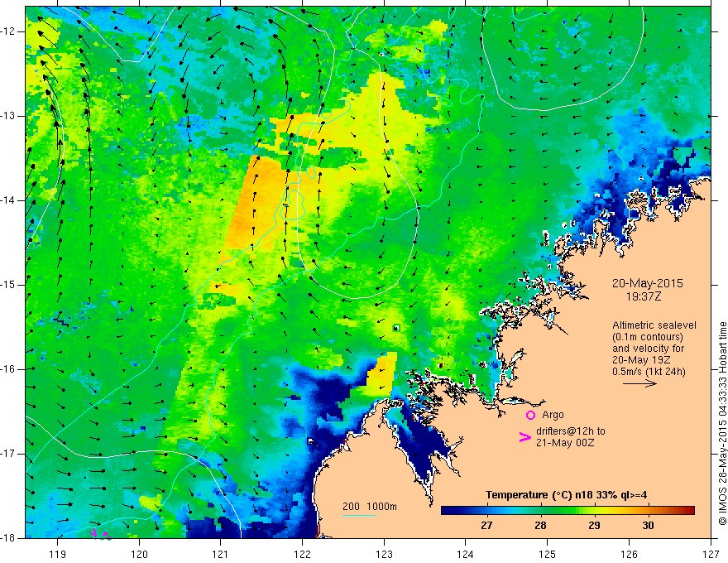The image size is (728, 563).
Task: Click '(0.1m contours)' legend text
Action: 648,337
